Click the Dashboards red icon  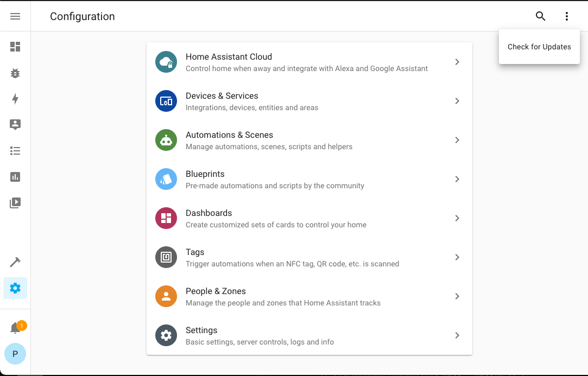[166, 218]
